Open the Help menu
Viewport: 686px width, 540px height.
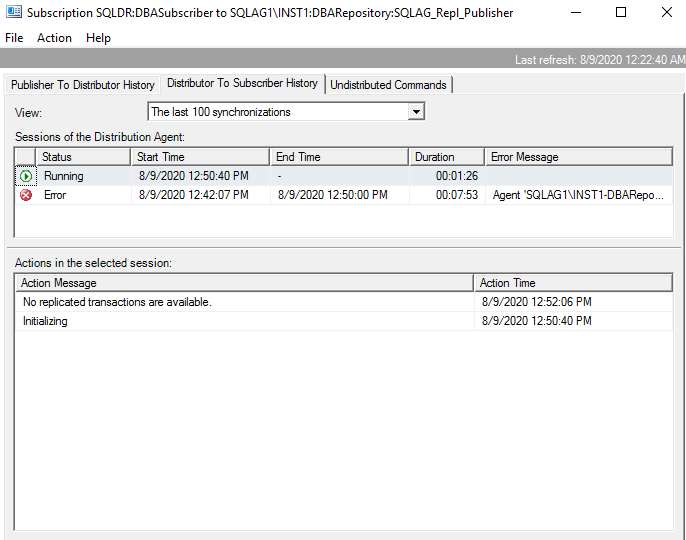(98, 38)
